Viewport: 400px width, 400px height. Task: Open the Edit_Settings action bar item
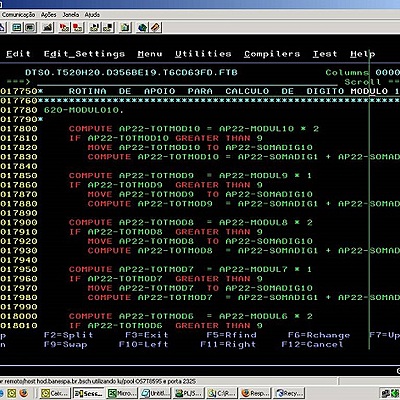[x=84, y=54]
